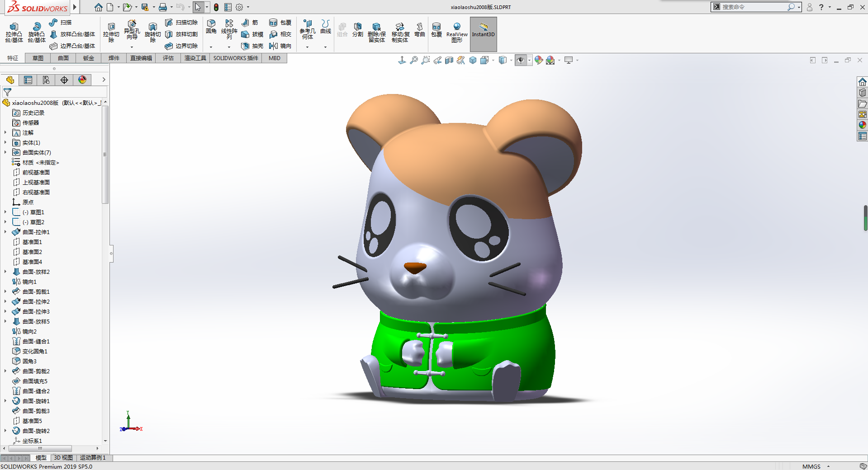This screenshot has height=470, width=868.
Task: Select the 拔模 draft tool
Action: [252, 34]
